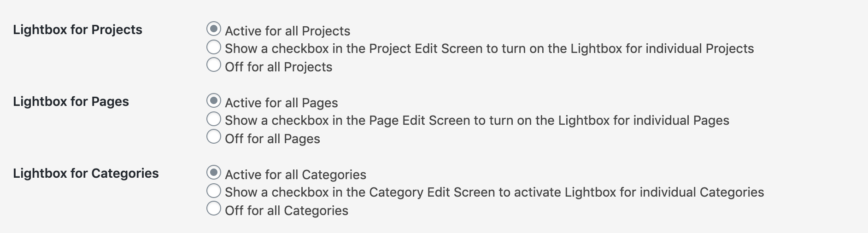868x233 pixels.
Task: Choose the 'Off for all Projects' radio button
Action: tap(213, 65)
